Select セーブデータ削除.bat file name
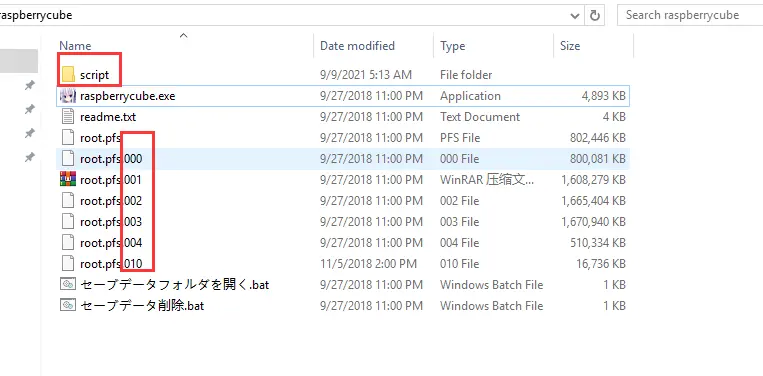This screenshot has width=763, height=376. (142, 305)
